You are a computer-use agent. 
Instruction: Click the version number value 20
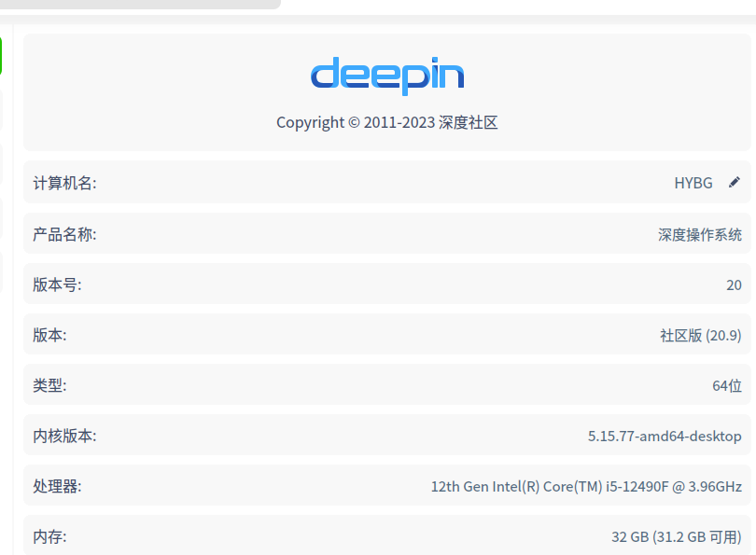click(x=734, y=285)
